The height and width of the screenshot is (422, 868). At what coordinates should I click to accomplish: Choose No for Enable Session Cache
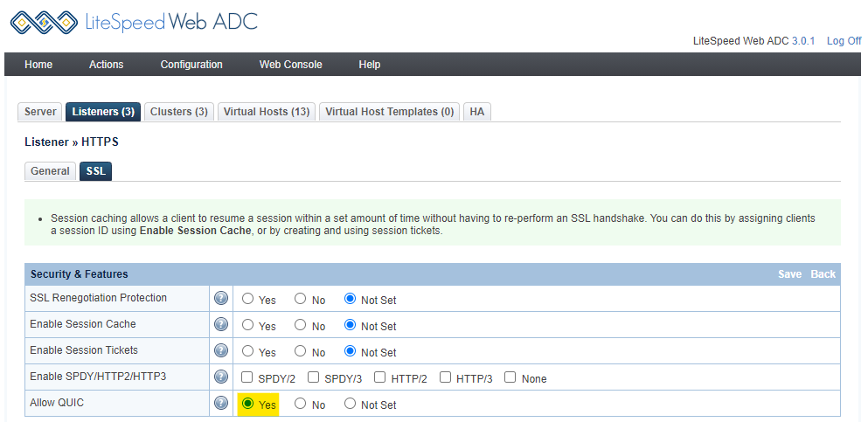point(301,325)
